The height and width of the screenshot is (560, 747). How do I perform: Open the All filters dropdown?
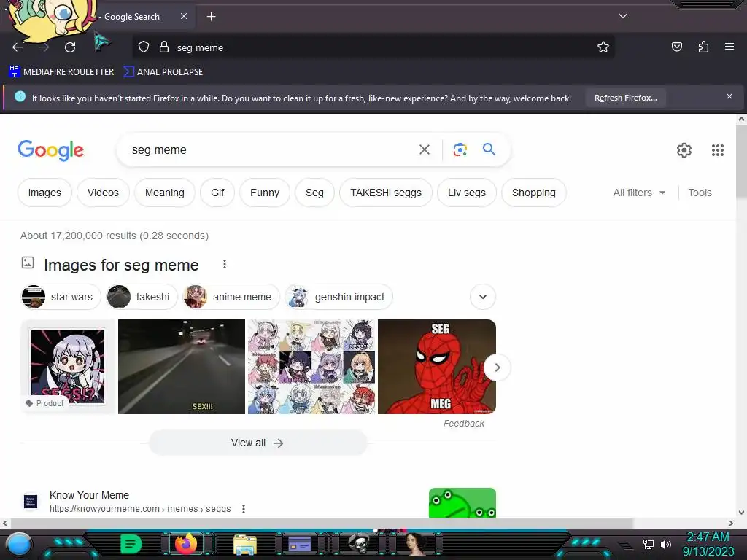tap(639, 192)
